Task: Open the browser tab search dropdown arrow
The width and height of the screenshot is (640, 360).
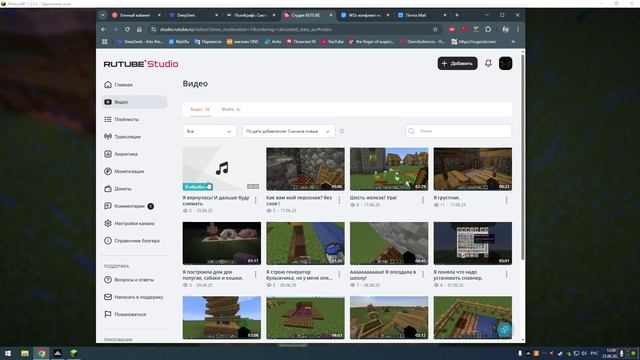Action: (x=102, y=15)
